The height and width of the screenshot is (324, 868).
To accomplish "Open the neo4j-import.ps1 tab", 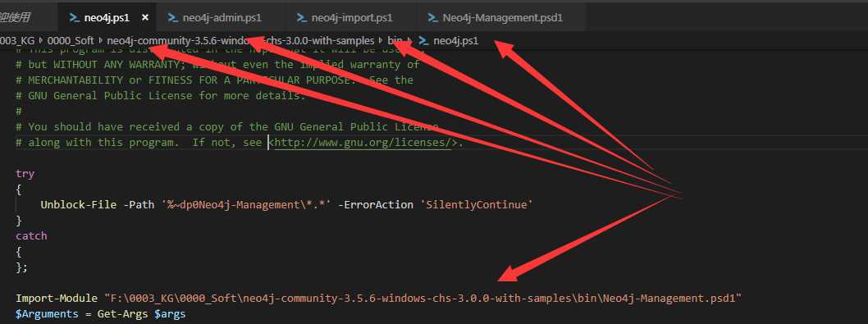I will coord(351,18).
